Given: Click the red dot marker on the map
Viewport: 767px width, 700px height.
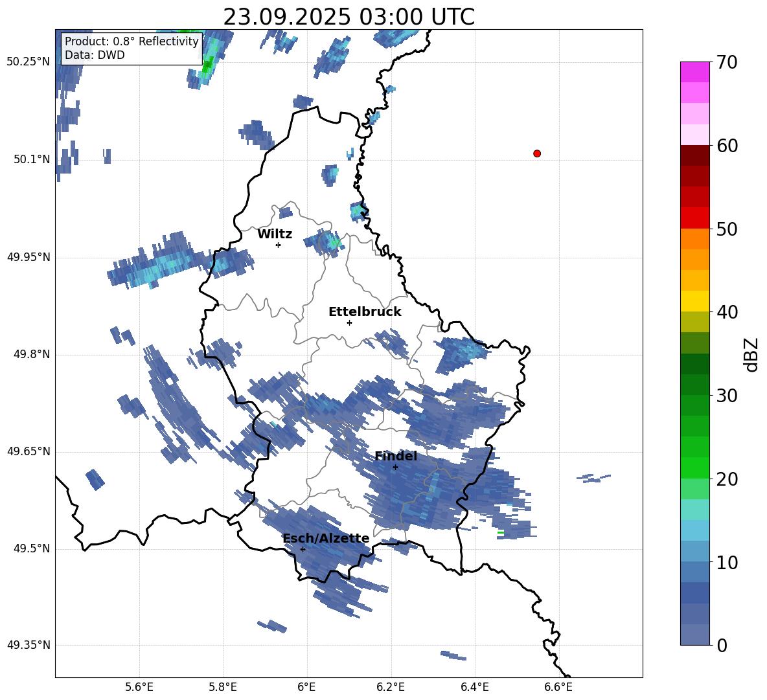Looking at the screenshot, I should pyautogui.click(x=536, y=153).
